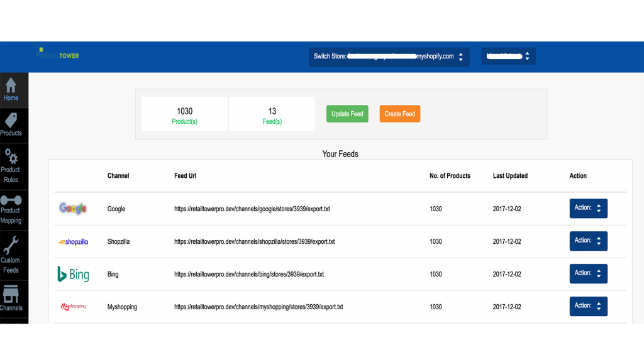The height and width of the screenshot is (362, 644).
Task: Click Shopzilla channel name cell
Action: [x=118, y=242]
